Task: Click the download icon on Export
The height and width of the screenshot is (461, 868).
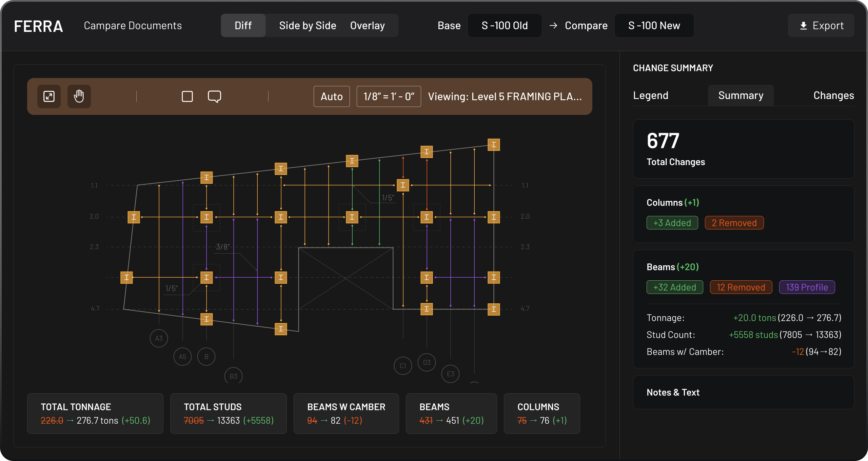Action: coord(803,26)
